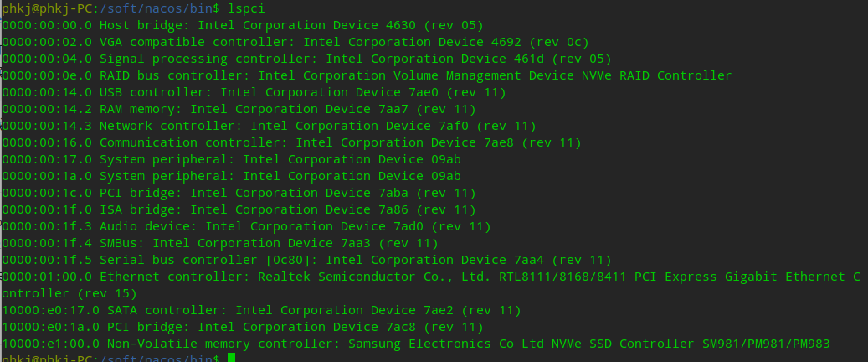Click the Network controller entry
This screenshot has height=362, width=868.
pyautogui.click(x=269, y=126)
